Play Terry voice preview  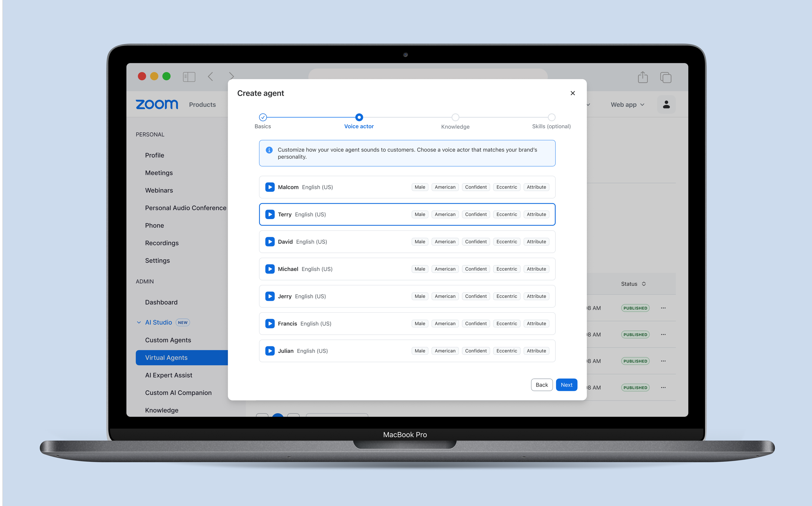click(270, 215)
